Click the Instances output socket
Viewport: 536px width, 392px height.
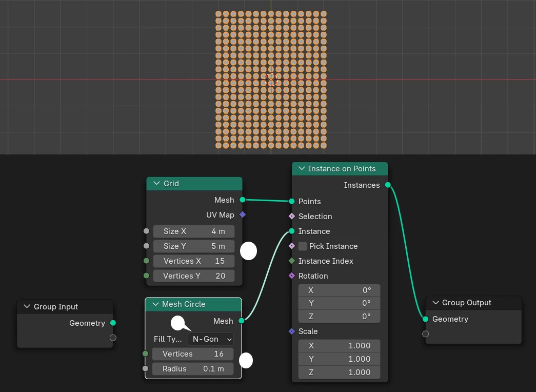tap(388, 185)
